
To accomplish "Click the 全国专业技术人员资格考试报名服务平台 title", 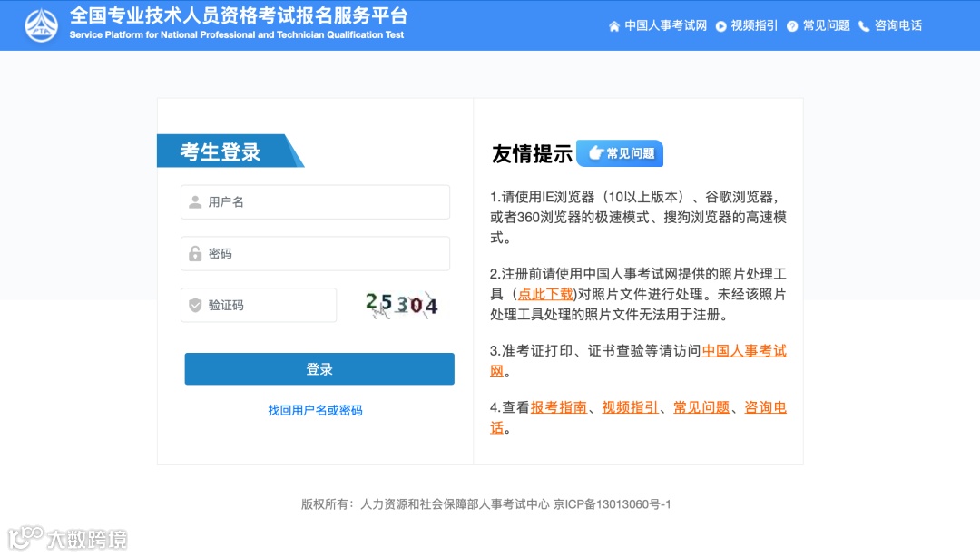I will click(x=239, y=15).
